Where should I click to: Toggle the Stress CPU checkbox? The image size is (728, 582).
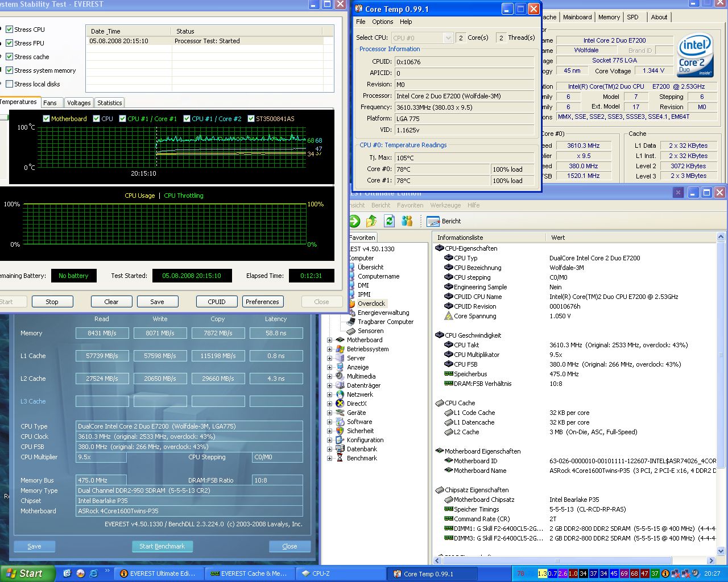[9, 30]
